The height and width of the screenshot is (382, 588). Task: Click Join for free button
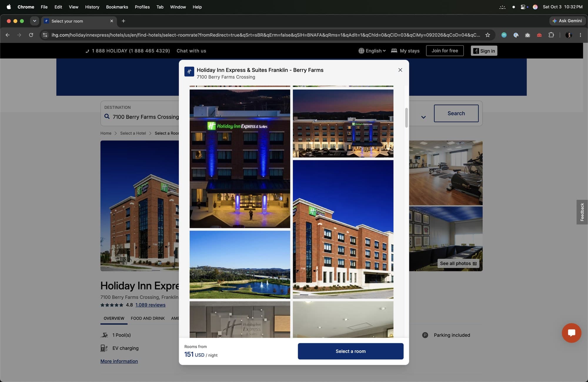point(445,51)
